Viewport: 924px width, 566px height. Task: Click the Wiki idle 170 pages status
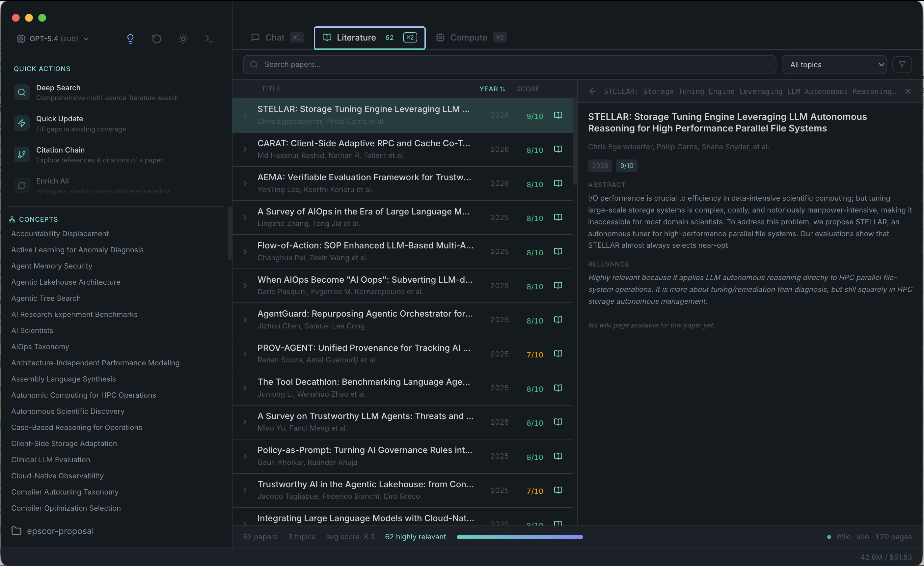(870, 537)
